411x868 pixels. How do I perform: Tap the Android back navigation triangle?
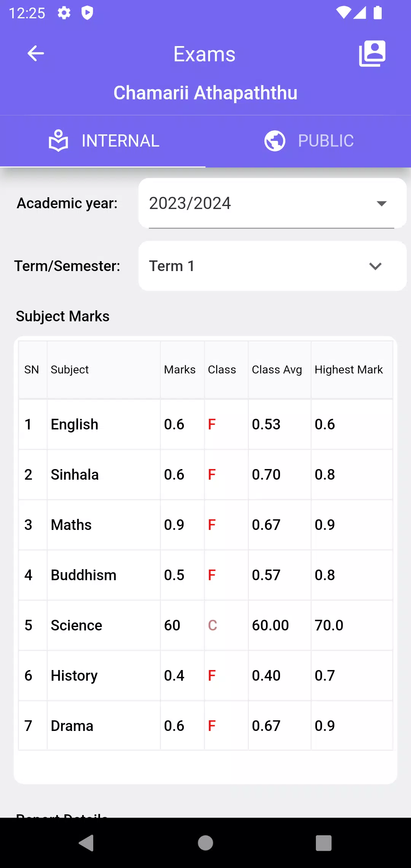(x=86, y=843)
